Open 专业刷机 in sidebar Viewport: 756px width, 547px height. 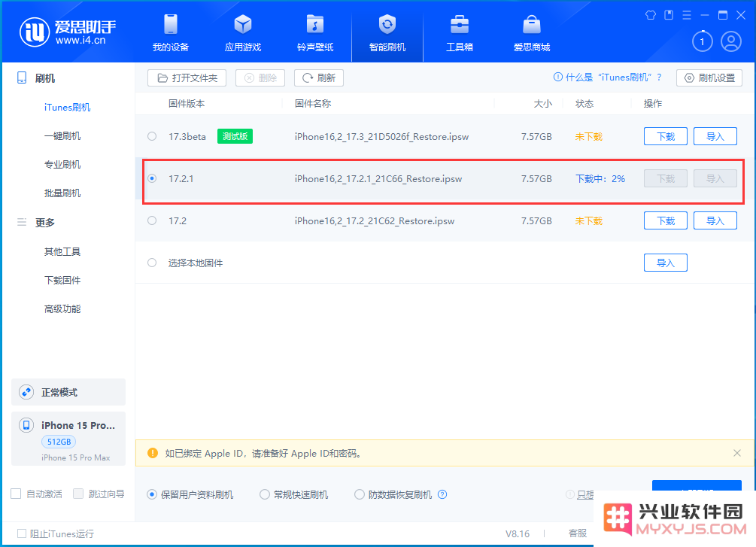click(62, 165)
